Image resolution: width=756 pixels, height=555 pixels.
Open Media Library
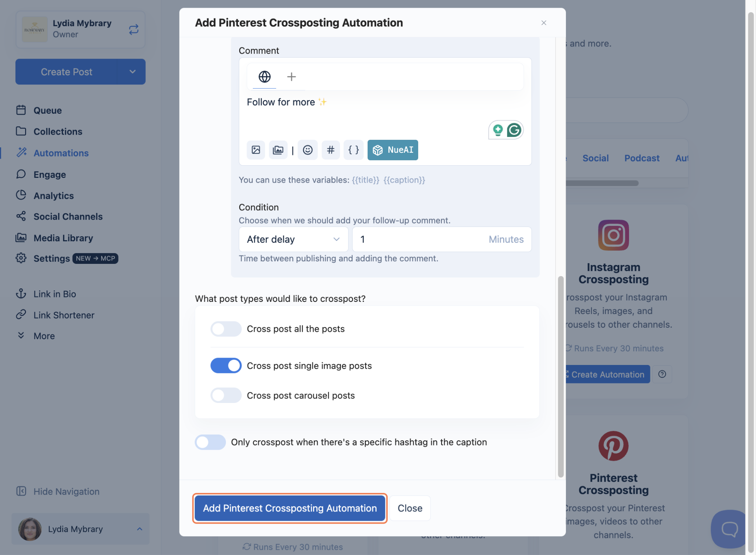click(63, 238)
